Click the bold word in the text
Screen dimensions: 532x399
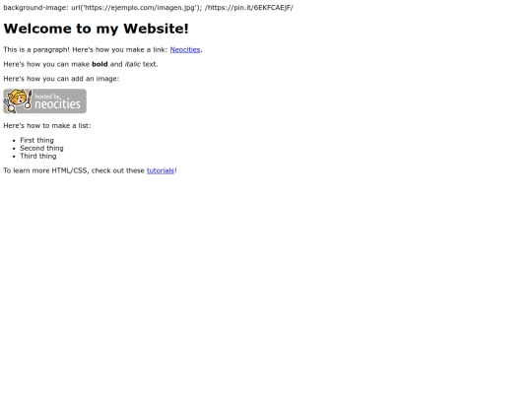[x=100, y=64]
